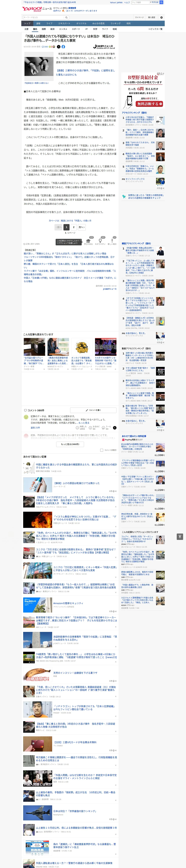Select the エキスパート navigation tab
Viewport: 186px width, 868px height.
tap(64, 24)
